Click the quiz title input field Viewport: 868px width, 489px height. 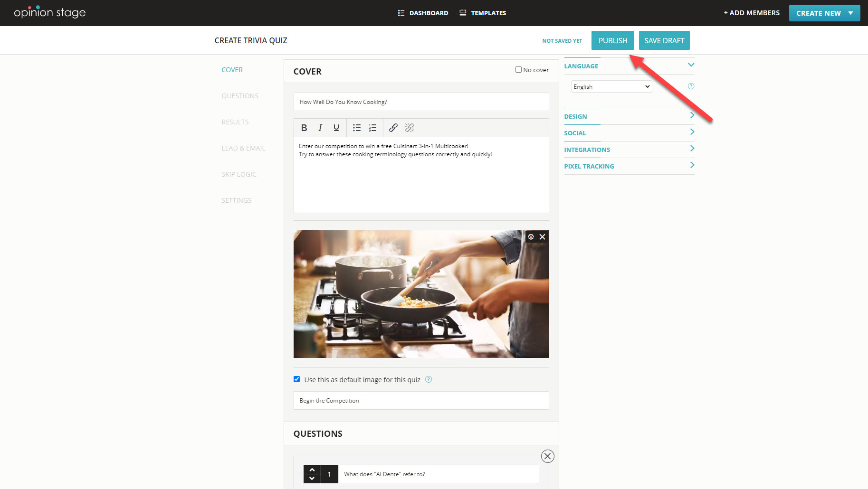click(x=421, y=102)
